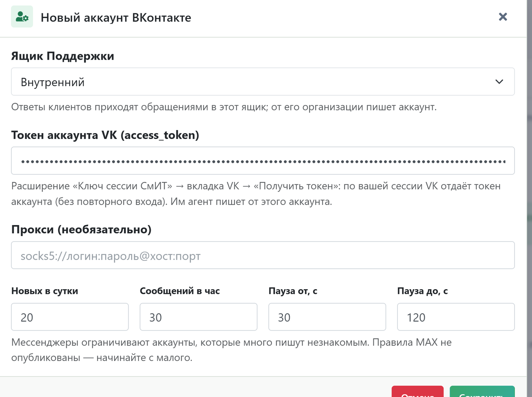Click the Токен аккаунта VK password field
Image resolution: width=532 pixels, height=397 pixels.
click(x=263, y=161)
